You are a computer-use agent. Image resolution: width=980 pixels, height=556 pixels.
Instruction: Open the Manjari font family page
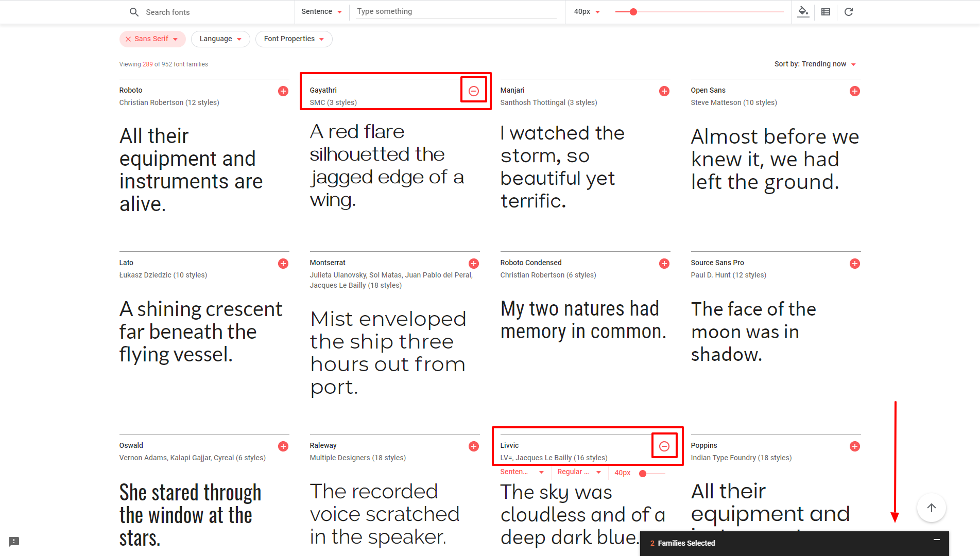(x=512, y=90)
